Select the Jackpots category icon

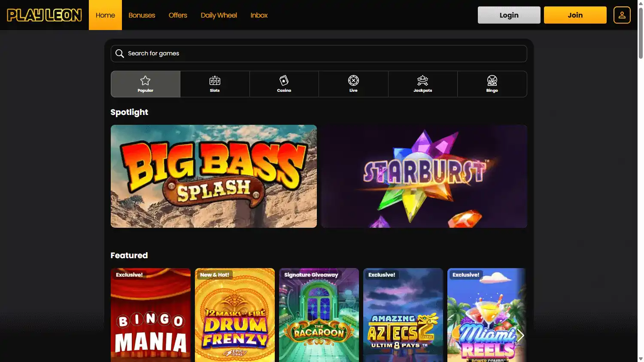[x=423, y=84]
